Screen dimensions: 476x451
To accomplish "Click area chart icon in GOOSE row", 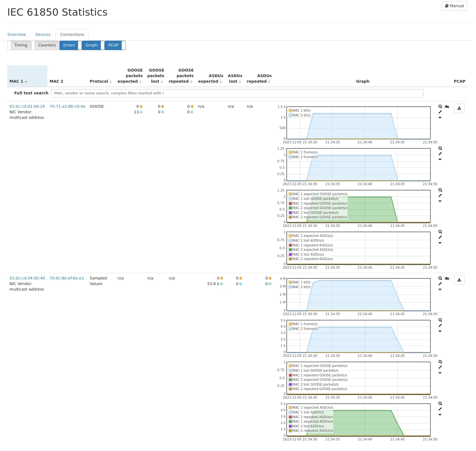I will (447, 107).
